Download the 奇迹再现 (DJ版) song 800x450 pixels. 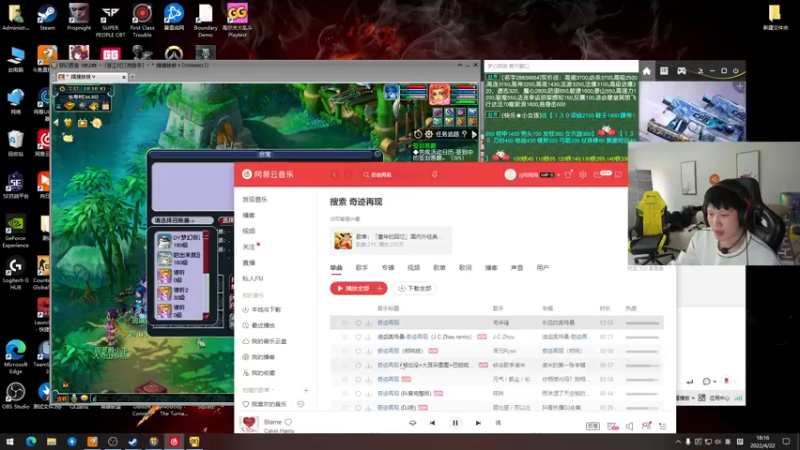[x=368, y=408]
